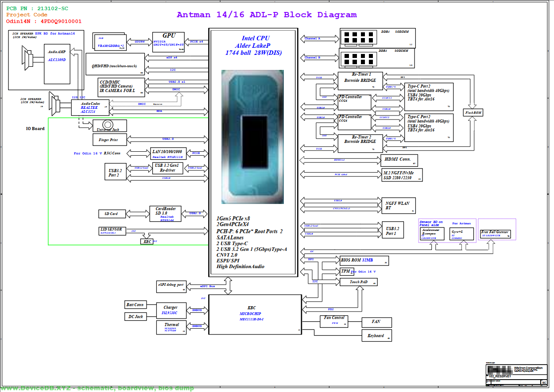Click the Audio AMP ALC1309D block

57,63
